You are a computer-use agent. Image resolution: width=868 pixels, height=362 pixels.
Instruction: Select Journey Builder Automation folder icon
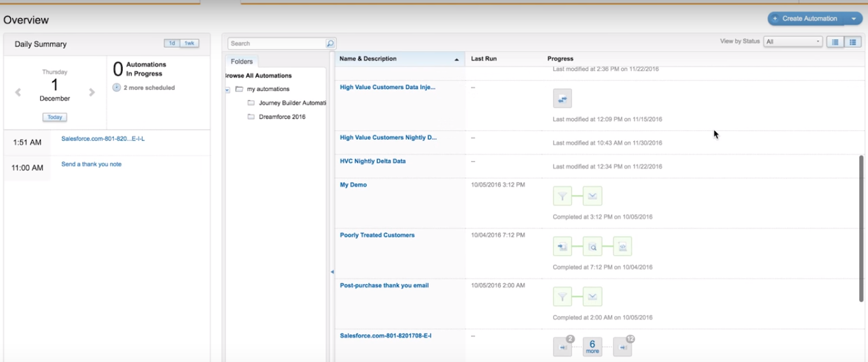point(251,103)
